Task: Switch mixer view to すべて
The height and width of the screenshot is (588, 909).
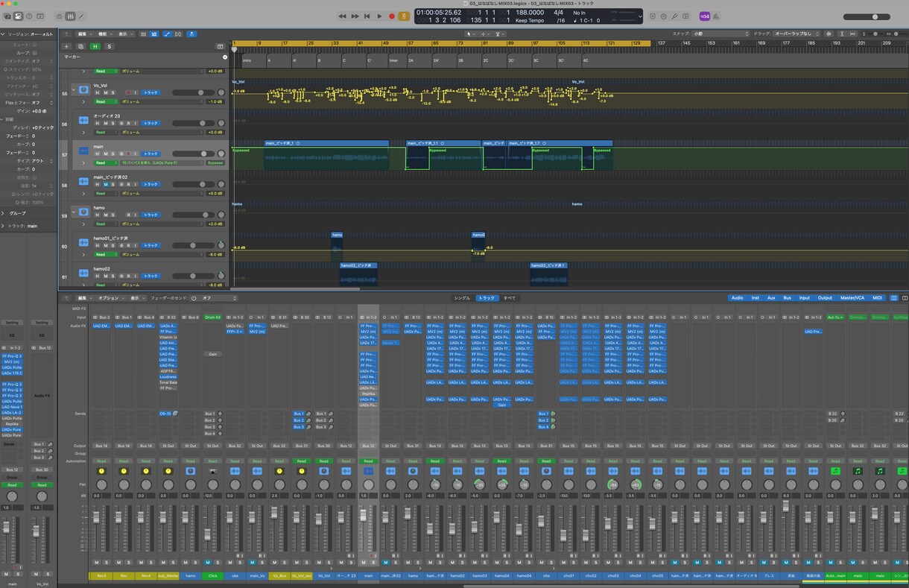Action: click(x=510, y=298)
